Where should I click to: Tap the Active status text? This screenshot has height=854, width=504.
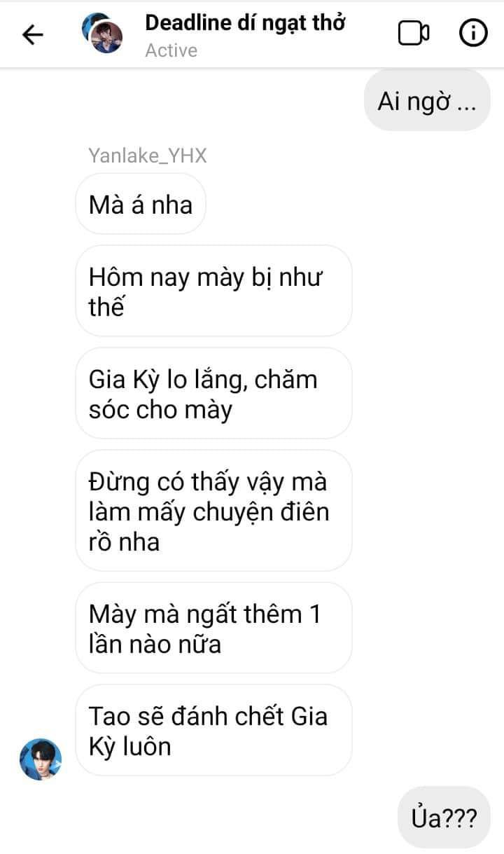tap(171, 50)
